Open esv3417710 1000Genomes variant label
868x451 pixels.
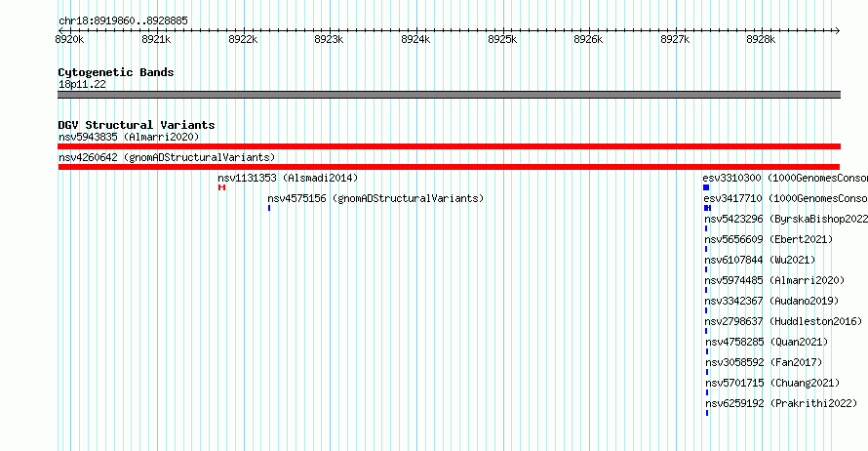(x=785, y=198)
